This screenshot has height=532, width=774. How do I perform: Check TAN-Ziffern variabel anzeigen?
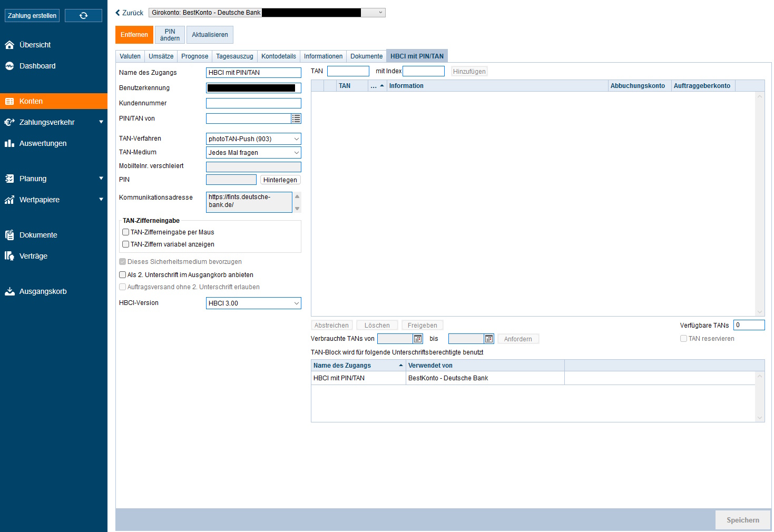[x=126, y=244]
